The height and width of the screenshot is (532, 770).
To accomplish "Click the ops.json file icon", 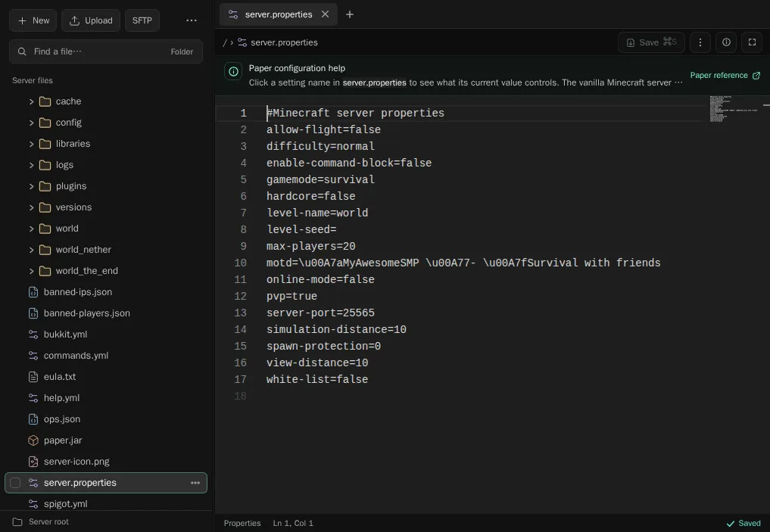I will point(33,419).
